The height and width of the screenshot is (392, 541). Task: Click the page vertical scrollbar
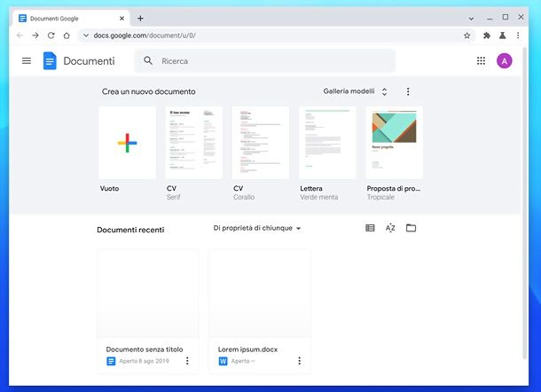pyautogui.click(x=525, y=204)
